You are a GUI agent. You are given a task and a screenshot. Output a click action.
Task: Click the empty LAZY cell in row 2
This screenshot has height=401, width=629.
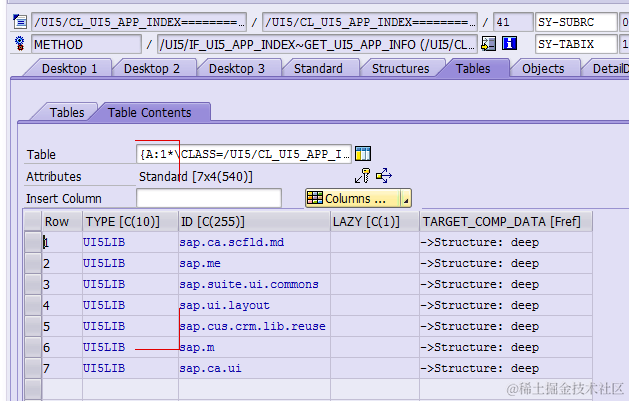(x=375, y=263)
